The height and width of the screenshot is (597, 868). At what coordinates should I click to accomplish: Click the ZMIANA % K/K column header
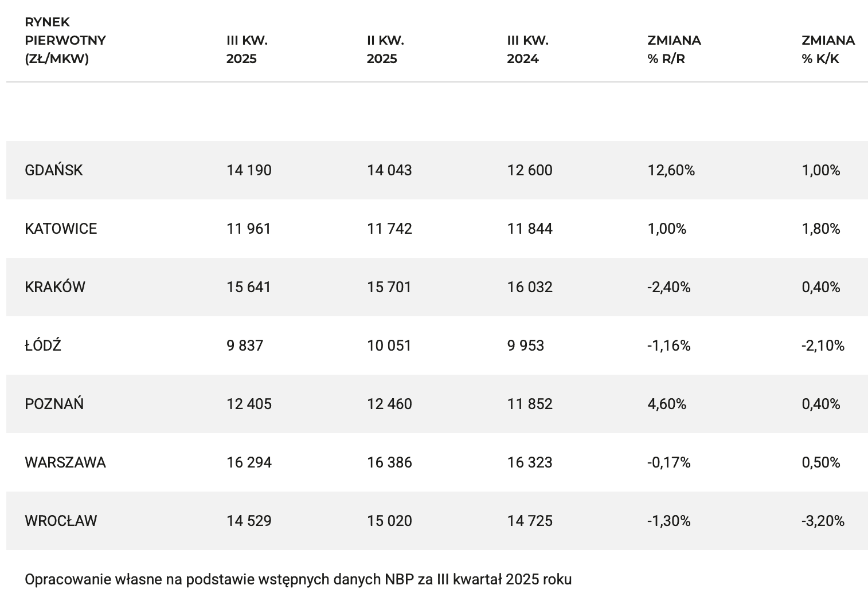tap(828, 49)
